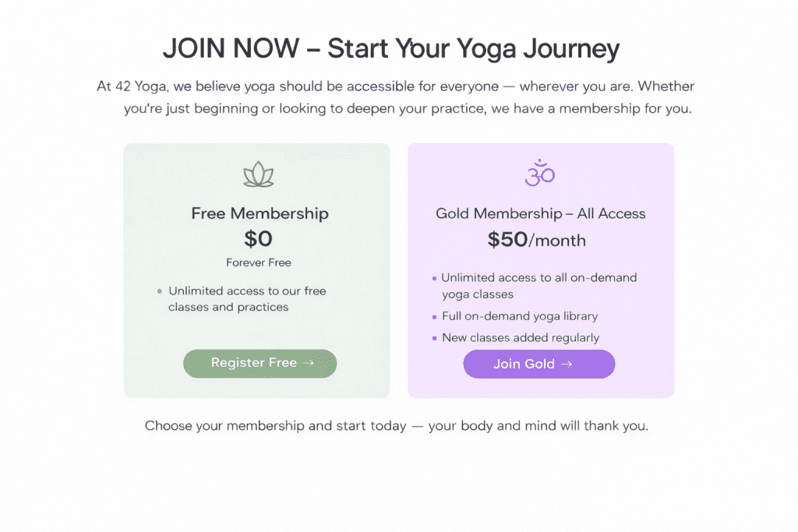Click the Forever Free label

258,262
